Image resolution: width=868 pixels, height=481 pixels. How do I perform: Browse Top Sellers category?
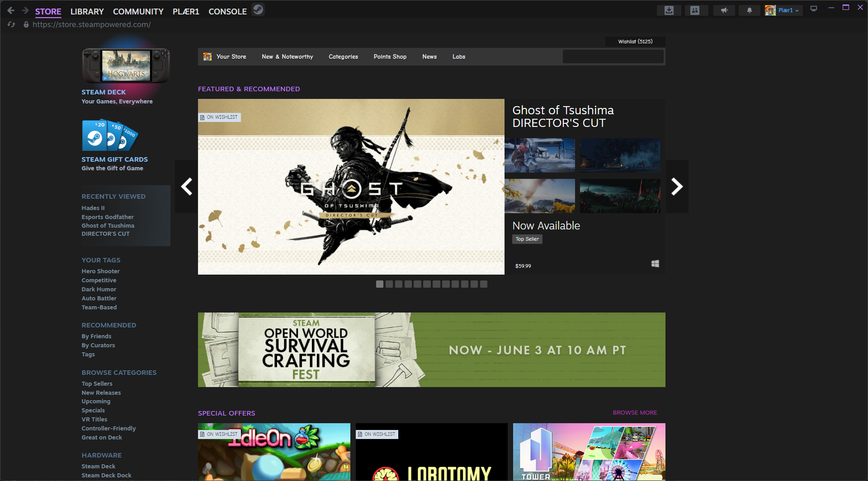97,384
